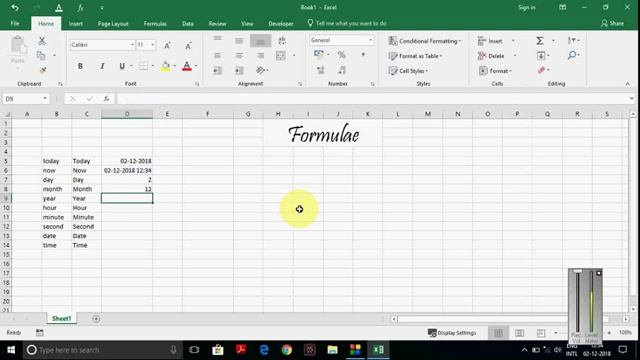This screenshot has height=360, width=640.
Task: Switch to the Page Layout tab
Action: coord(113,24)
